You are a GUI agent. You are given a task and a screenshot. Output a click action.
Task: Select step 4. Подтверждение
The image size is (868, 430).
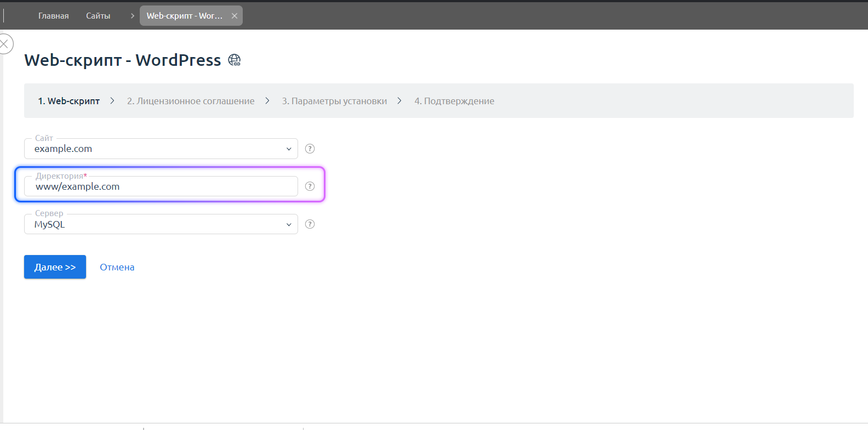tap(454, 101)
